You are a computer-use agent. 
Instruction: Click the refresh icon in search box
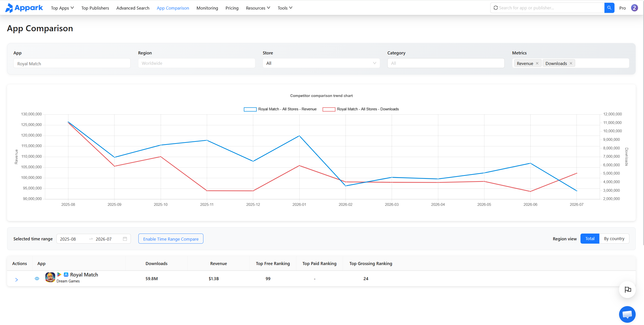point(496,8)
